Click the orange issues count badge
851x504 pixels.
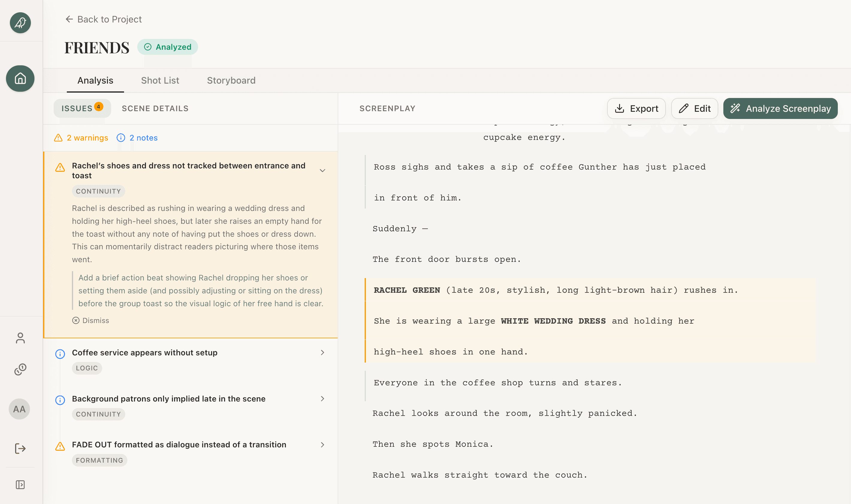pyautogui.click(x=99, y=107)
